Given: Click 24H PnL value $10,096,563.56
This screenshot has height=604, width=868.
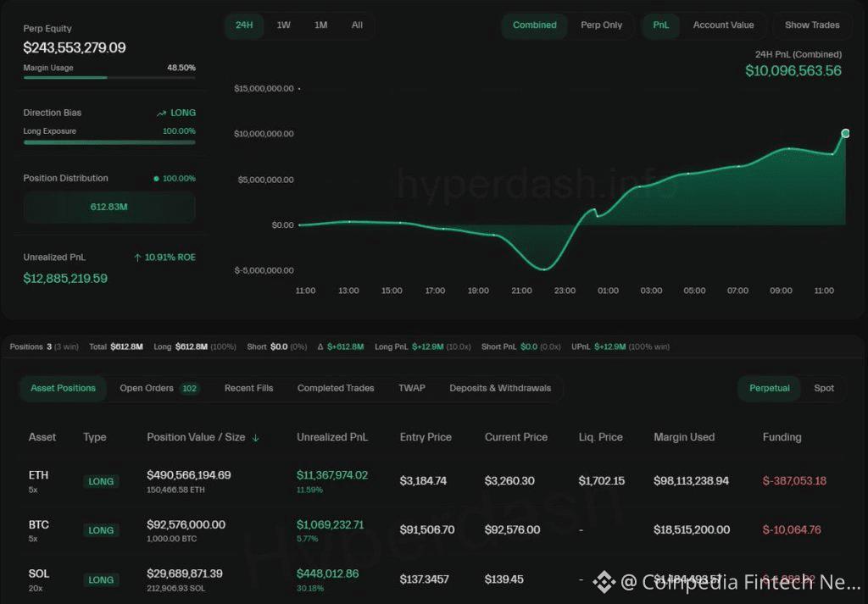Looking at the screenshot, I should 793,71.
